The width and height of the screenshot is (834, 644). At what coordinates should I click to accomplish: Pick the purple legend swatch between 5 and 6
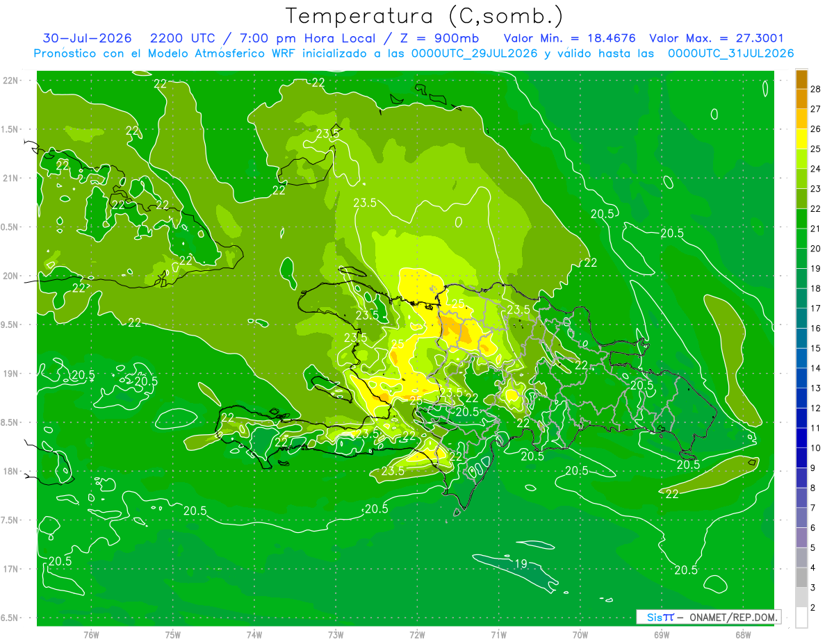click(x=801, y=538)
